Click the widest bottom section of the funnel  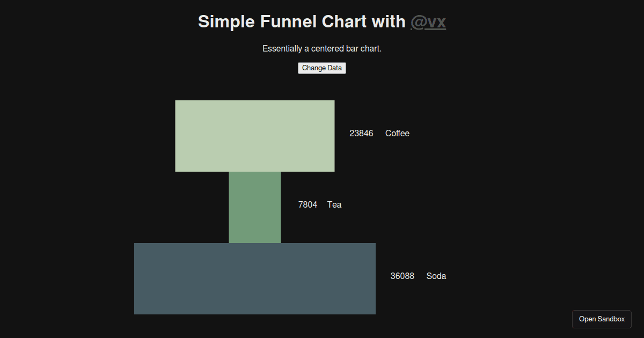tap(254, 278)
